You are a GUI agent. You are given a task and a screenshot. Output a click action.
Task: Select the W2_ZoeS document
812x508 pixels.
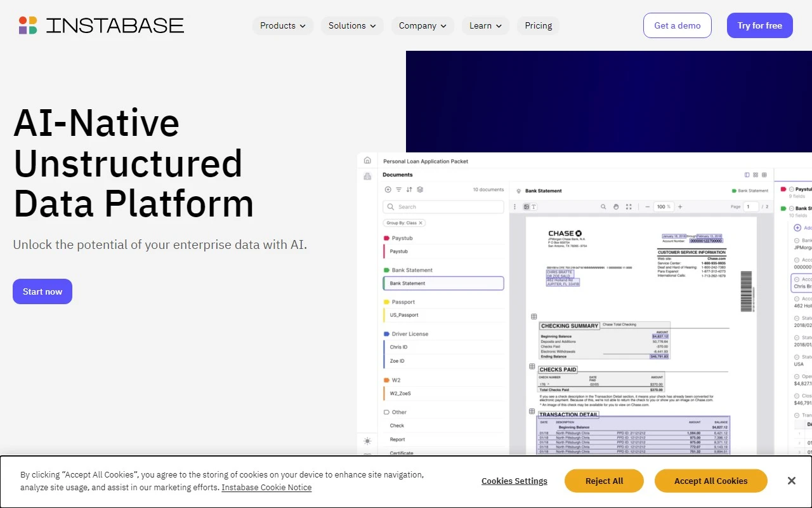point(443,394)
